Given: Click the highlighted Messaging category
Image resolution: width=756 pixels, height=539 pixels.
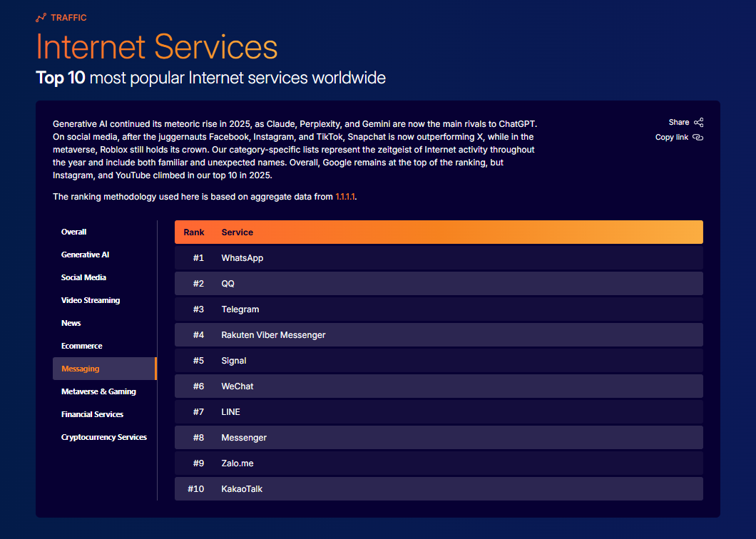Looking at the screenshot, I should 80,369.
